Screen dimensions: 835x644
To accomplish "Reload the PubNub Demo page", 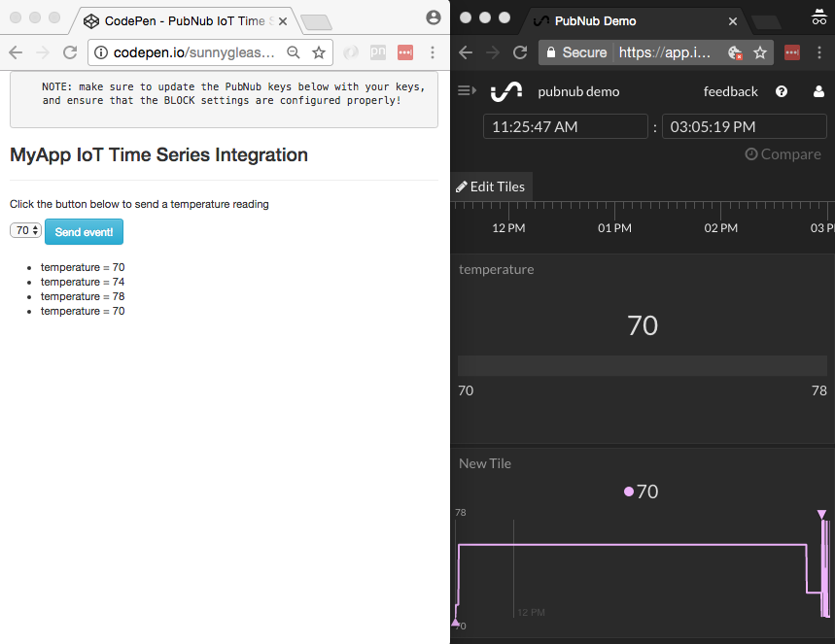I will click(520, 52).
